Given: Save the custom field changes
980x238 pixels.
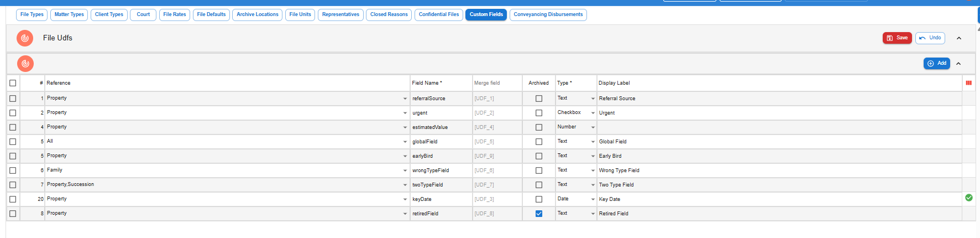Looking at the screenshot, I should [x=897, y=38].
